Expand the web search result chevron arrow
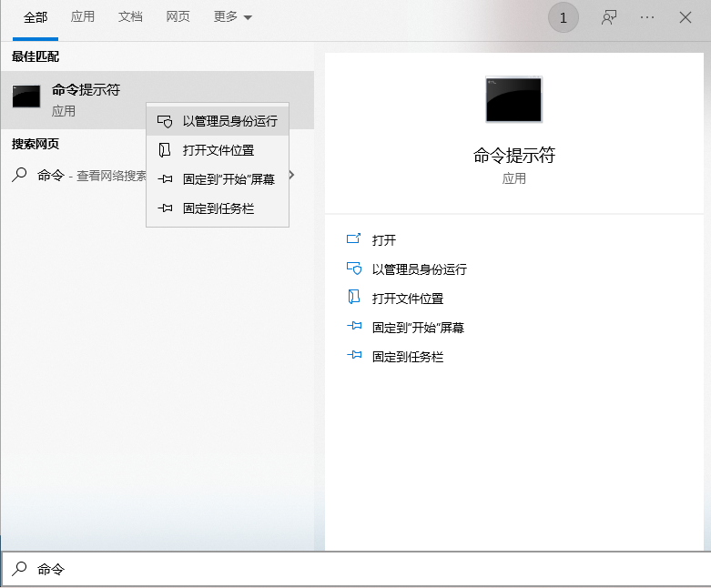Screen dimensions: 711x588 click(x=292, y=175)
